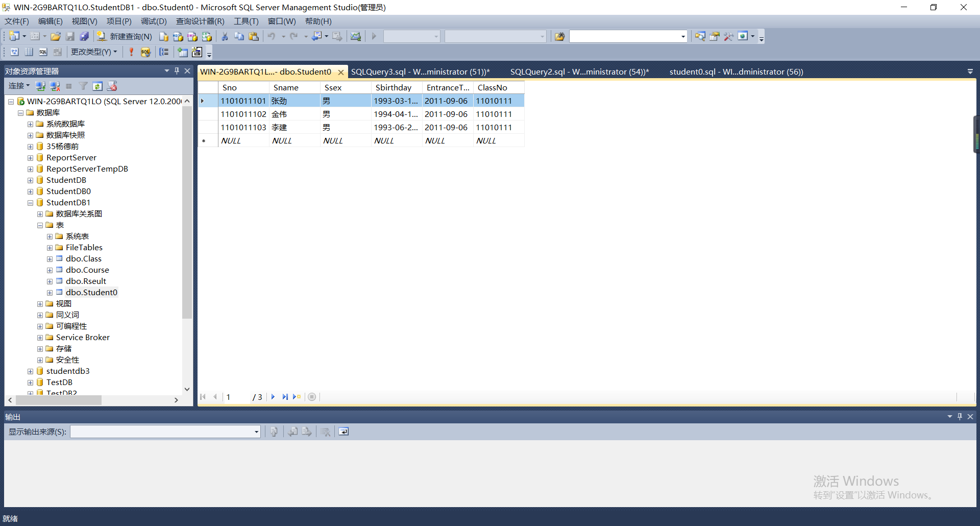
Task: Click the Open File folder icon
Action: [x=56, y=36]
